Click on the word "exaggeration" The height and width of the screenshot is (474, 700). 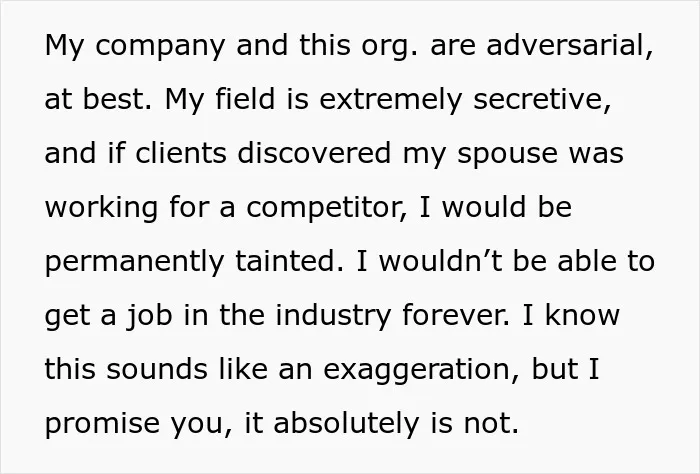click(x=416, y=371)
